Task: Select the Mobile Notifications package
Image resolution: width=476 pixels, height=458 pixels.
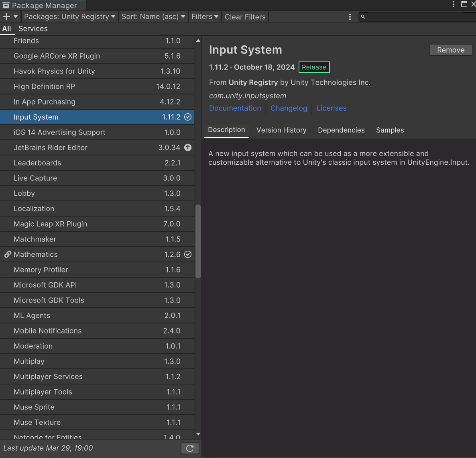Action: point(97,331)
